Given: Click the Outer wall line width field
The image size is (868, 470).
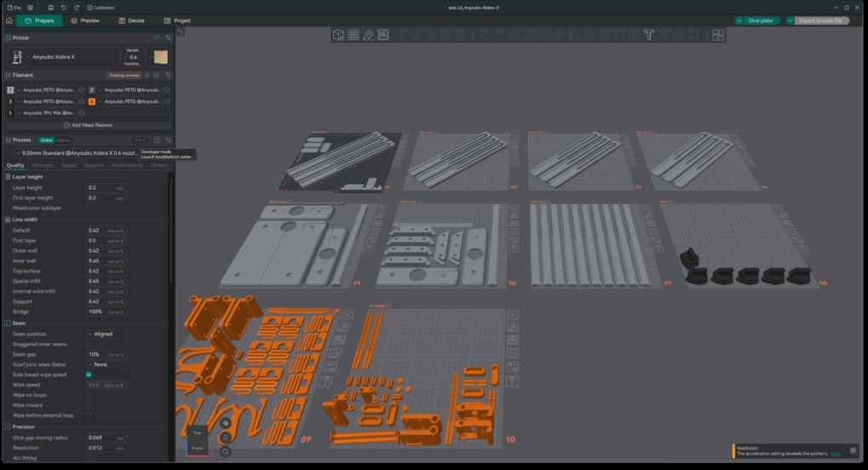Looking at the screenshot, I should (x=106, y=251).
